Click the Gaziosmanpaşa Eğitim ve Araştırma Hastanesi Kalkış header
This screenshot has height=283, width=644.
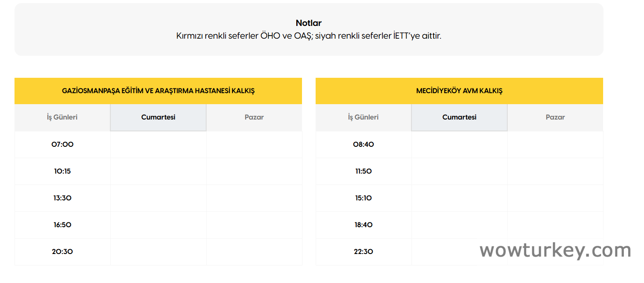(158, 91)
